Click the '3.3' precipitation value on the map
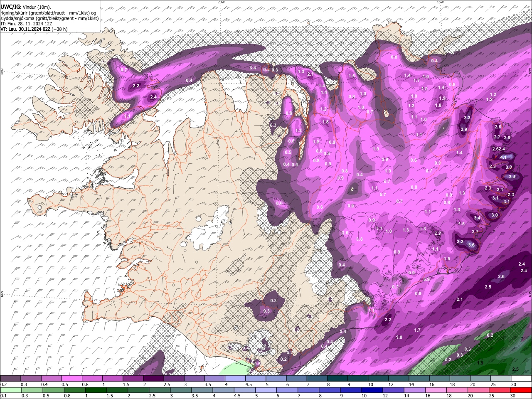 pos(467,118)
